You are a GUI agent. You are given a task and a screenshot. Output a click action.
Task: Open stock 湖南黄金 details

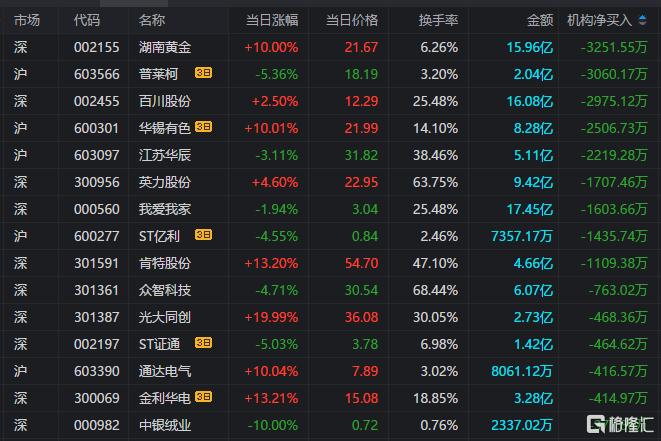(165, 47)
